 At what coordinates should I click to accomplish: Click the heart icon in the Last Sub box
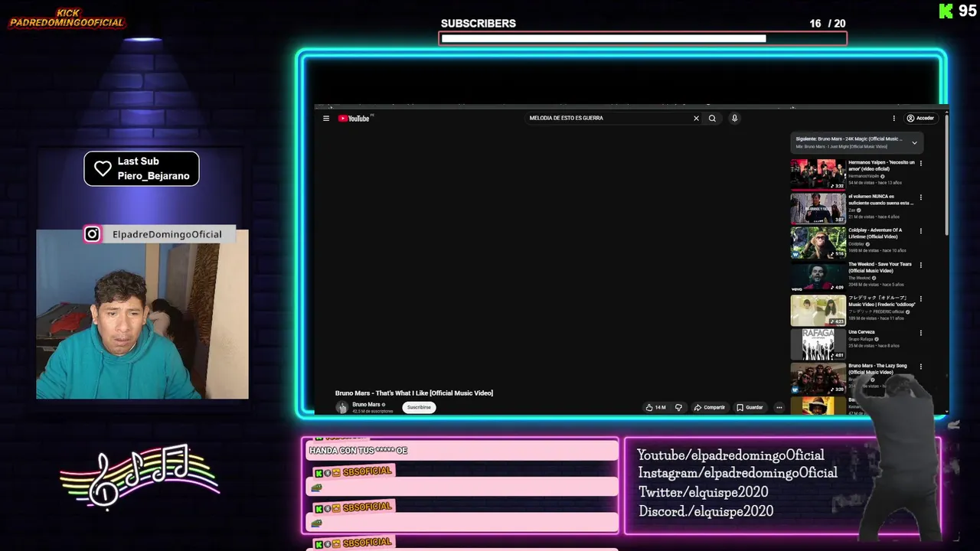tap(103, 168)
